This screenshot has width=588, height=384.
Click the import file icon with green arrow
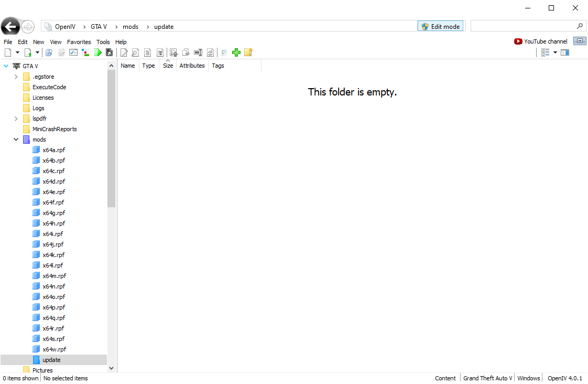point(28,52)
